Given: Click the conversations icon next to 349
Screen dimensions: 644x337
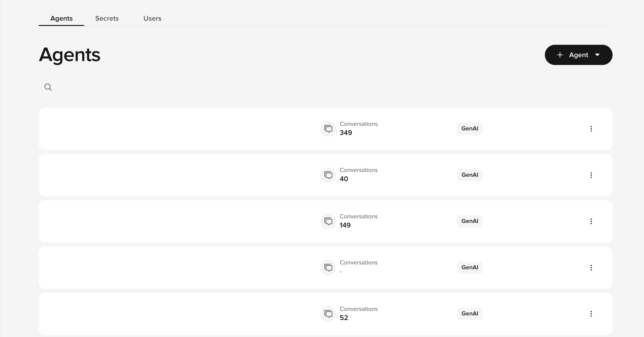Looking at the screenshot, I should 328,129.
